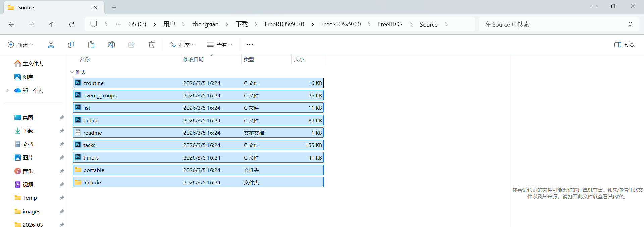Navigate to zhengxian in breadcrumb
The width and height of the screenshot is (644, 227).
click(205, 24)
